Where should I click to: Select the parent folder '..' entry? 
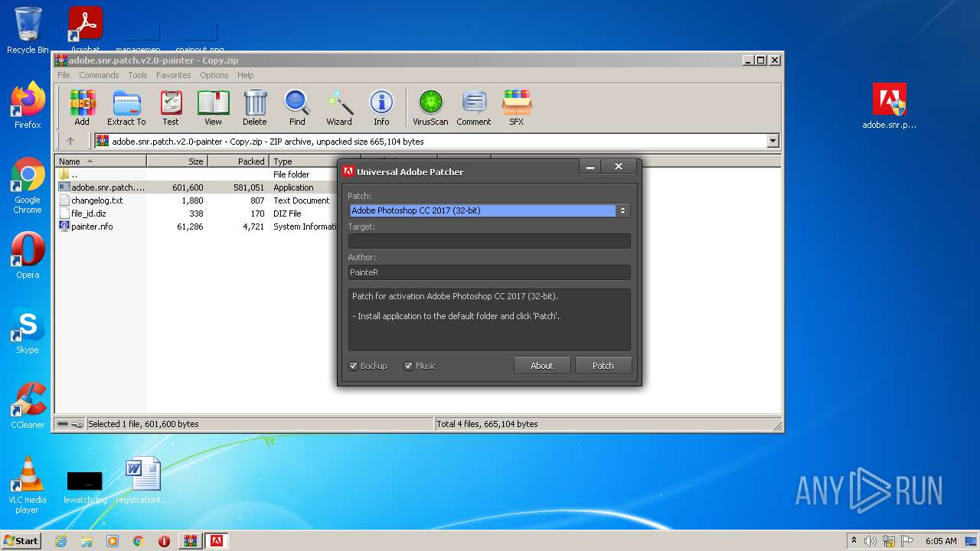[196, 174]
